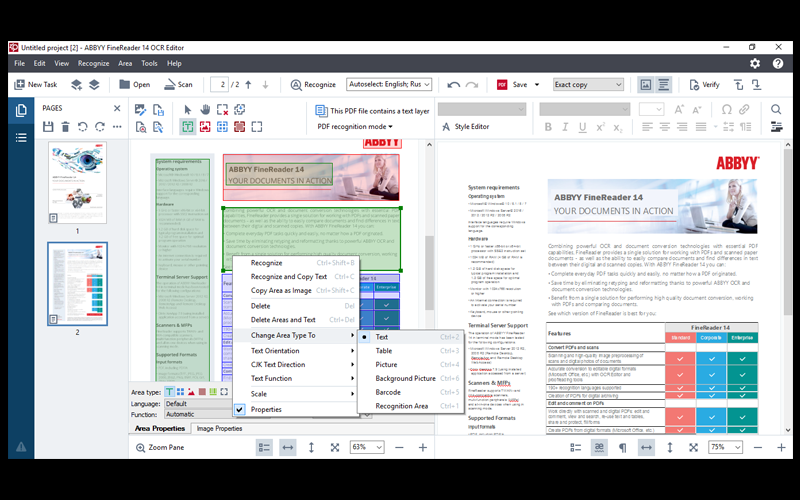Open the settings gear icon
Screen dimensions: 800x500
click(755, 63)
